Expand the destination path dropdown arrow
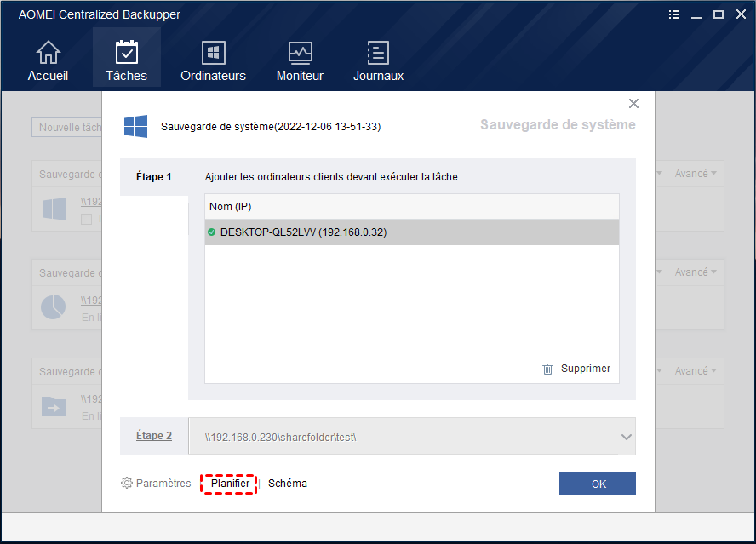 (x=627, y=437)
